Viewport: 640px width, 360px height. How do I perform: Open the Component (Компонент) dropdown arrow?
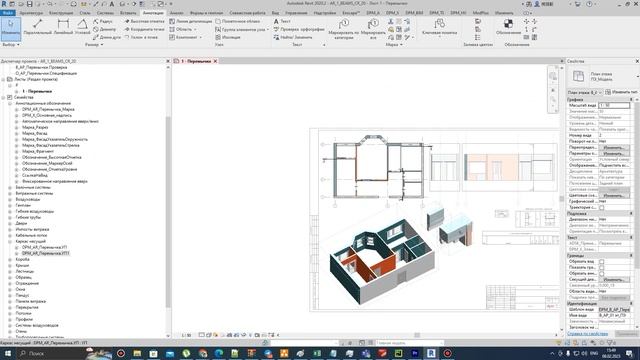[201, 37]
